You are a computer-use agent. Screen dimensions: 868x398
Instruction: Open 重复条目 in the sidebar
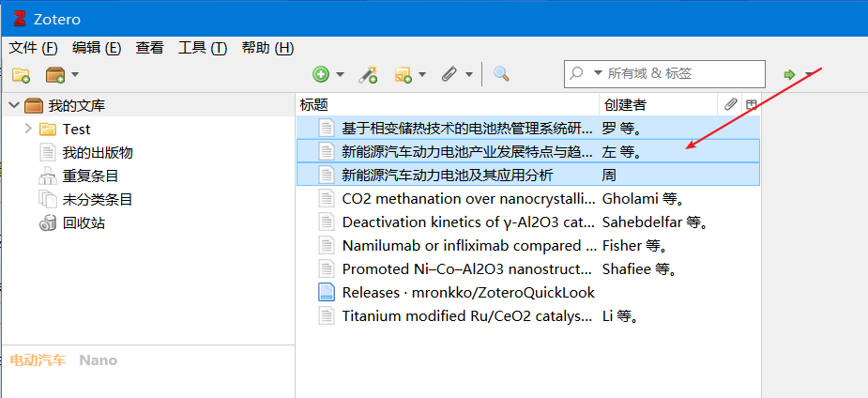pyautogui.click(x=90, y=176)
